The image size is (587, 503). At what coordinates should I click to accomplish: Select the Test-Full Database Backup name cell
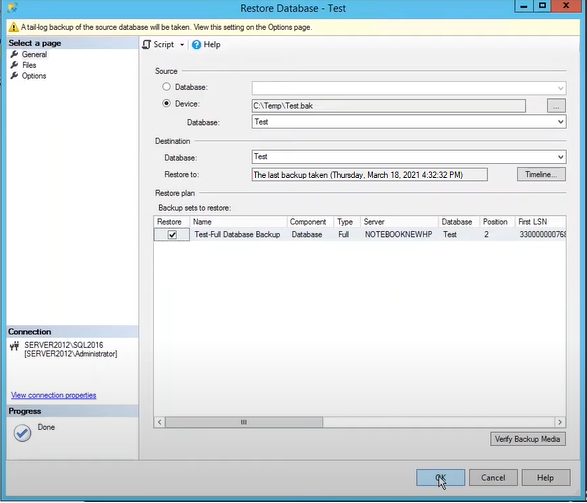[237, 235]
